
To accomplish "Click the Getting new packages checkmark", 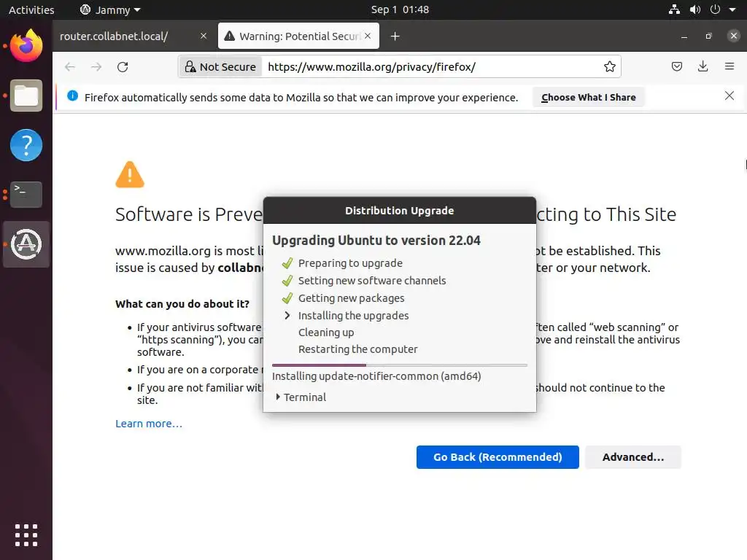I will tap(287, 298).
